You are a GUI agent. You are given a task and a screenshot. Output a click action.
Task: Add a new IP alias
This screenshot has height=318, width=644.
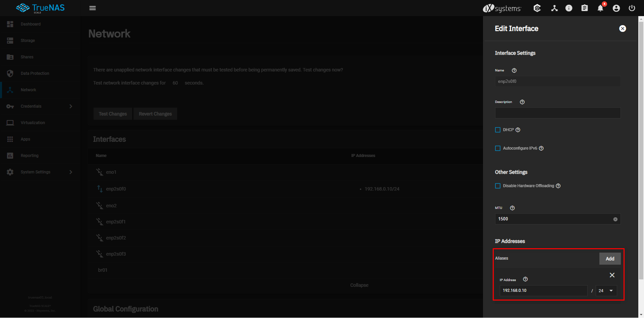coord(610,259)
